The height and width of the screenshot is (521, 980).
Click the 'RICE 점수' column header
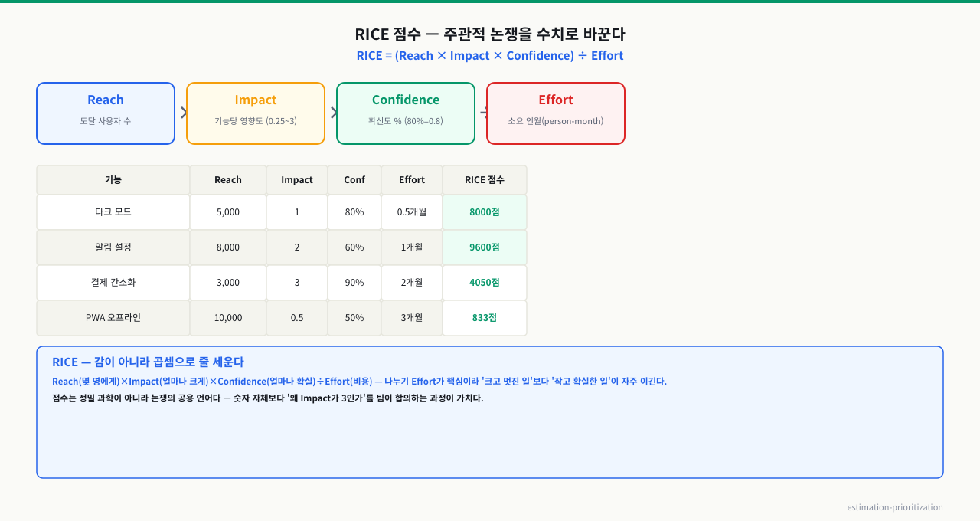pyautogui.click(x=485, y=180)
